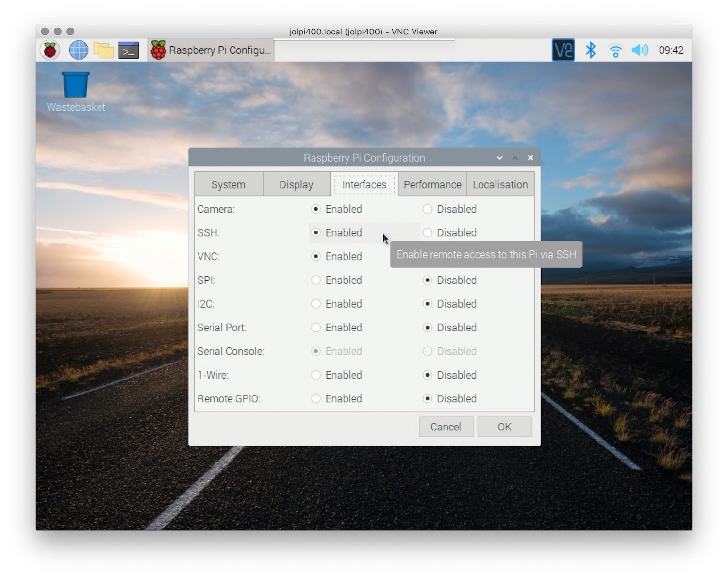Click the Cancel button
Screen dimensions: 728x578
pos(446,427)
